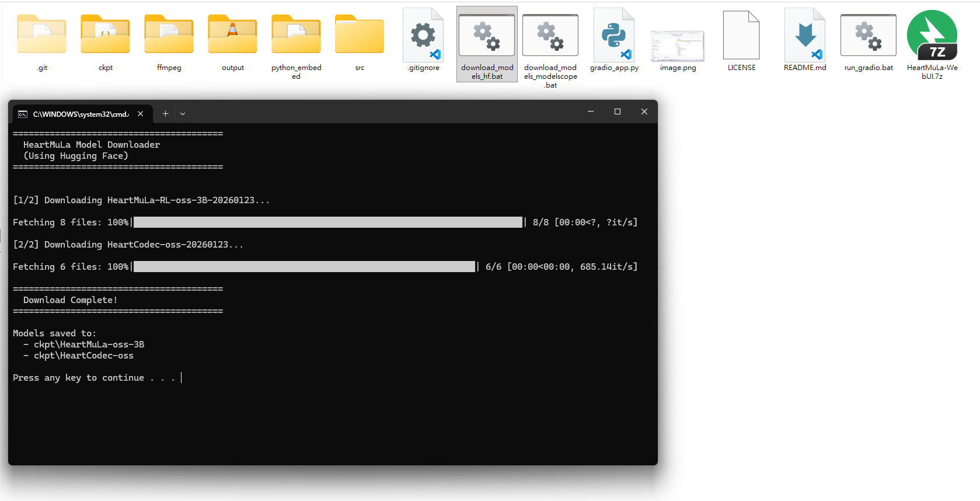
Task: Click the 'image.png' file name label
Action: (678, 68)
